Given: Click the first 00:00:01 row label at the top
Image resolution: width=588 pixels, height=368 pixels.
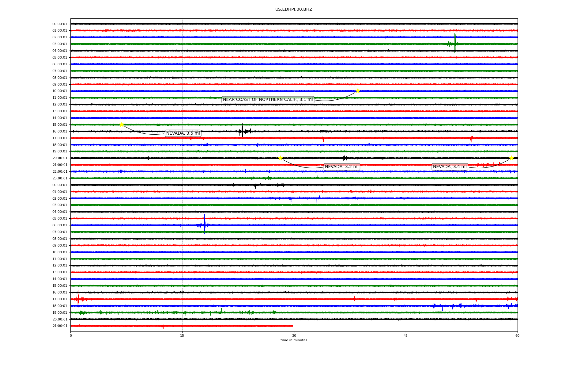Looking at the screenshot, I should pos(59,24).
